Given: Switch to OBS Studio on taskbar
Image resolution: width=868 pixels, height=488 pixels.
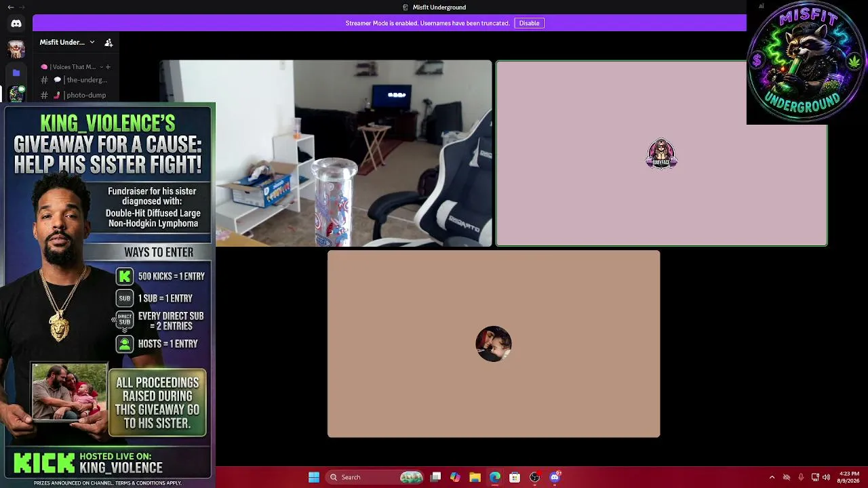Looking at the screenshot, I should click(534, 477).
